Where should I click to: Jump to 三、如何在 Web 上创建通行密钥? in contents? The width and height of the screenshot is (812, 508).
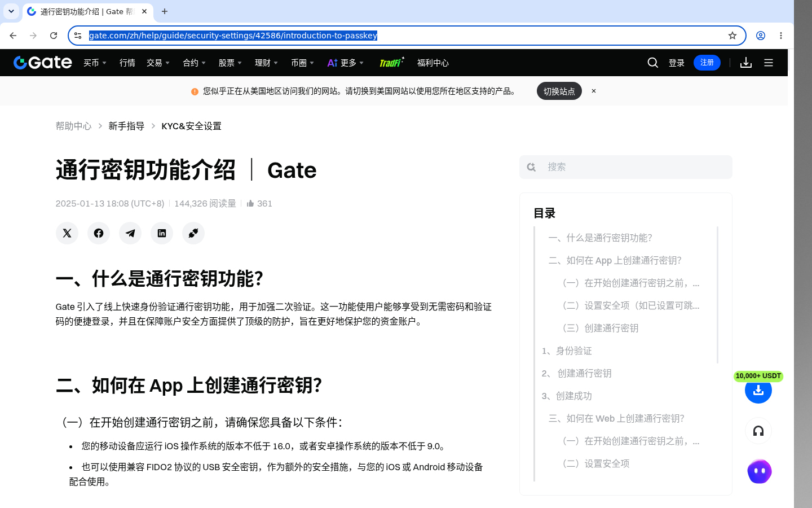[x=616, y=418]
